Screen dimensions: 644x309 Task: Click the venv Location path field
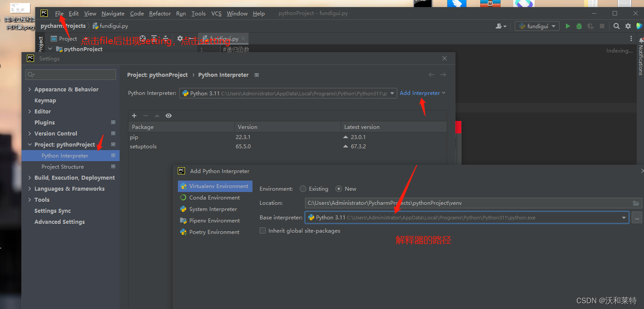[x=473, y=203]
